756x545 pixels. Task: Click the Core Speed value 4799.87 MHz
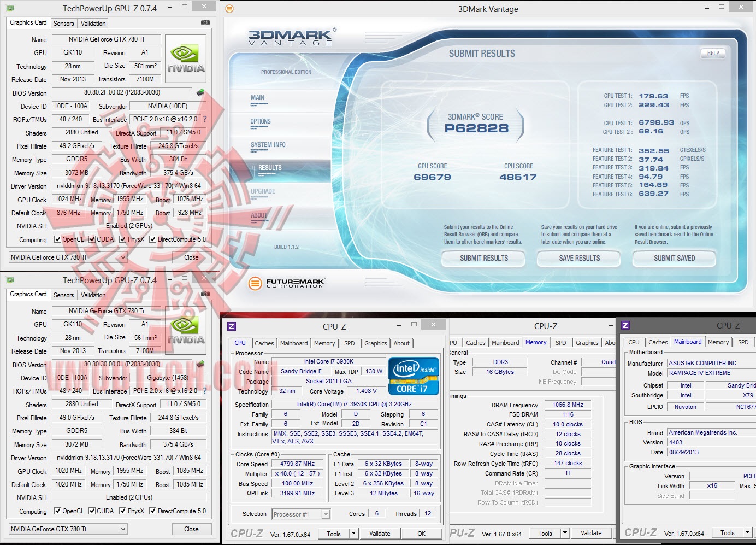(x=298, y=464)
